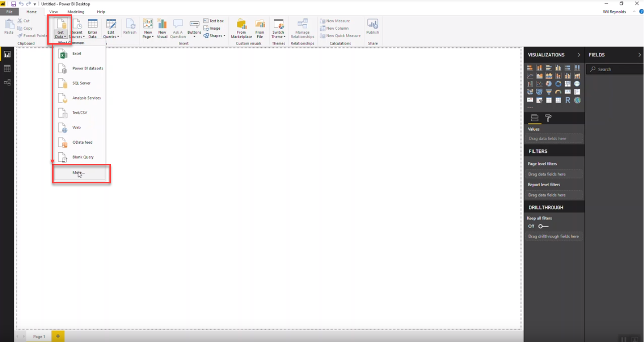Collapse the Fields pane using the arrow
644x342 pixels.
click(639, 55)
